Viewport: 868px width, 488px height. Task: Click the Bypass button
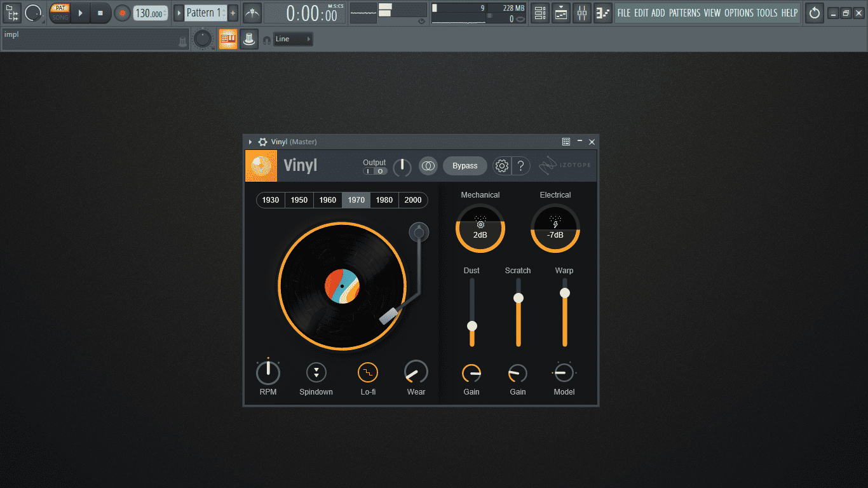(x=465, y=166)
